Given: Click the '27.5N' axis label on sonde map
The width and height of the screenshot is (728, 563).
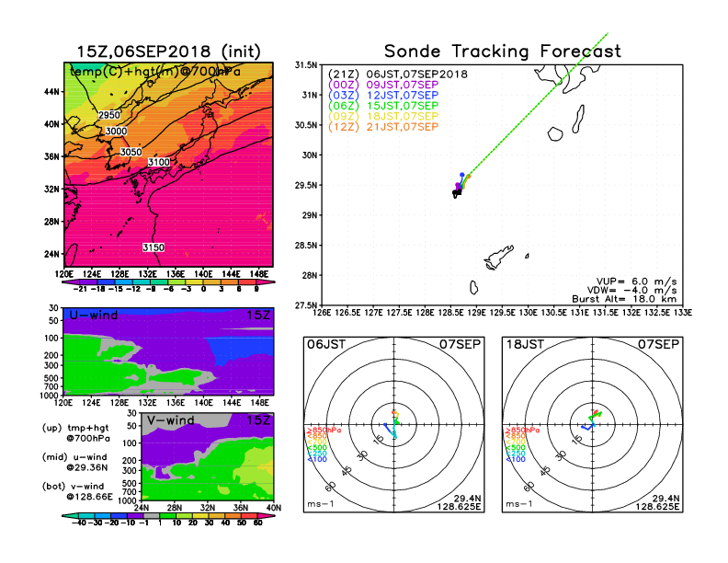Looking at the screenshot, I should (306, 305).
